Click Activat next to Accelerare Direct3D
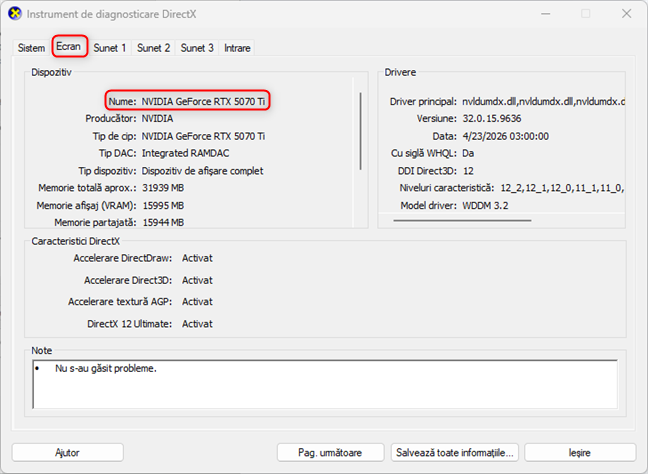The image size is (648, 474). click(198, 280)
